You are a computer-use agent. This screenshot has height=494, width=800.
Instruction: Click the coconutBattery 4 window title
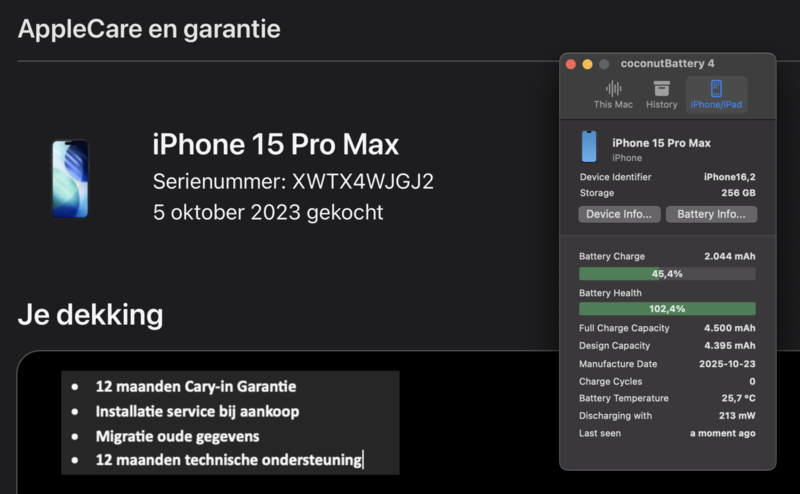point(667,64)
